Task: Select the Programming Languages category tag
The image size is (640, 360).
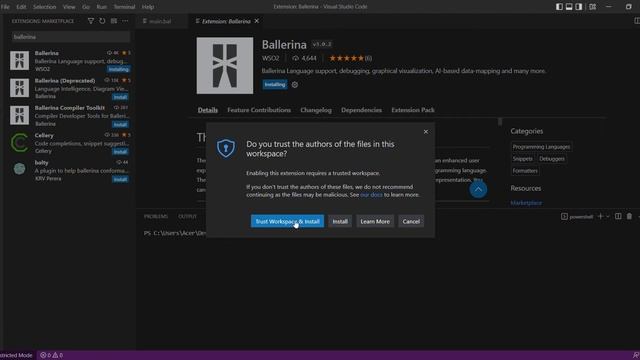Action: [x=541, y=147]
